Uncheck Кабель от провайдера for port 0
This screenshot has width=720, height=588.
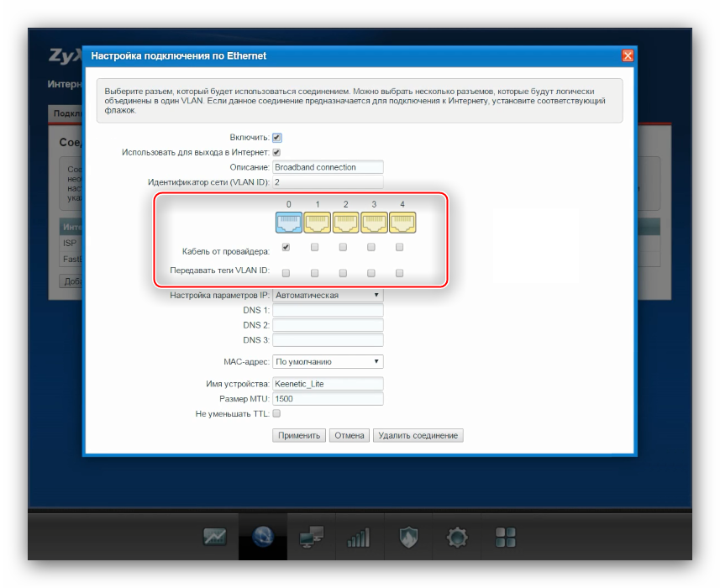click(286, 248)
